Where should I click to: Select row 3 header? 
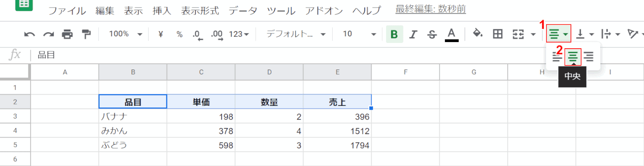15,116
